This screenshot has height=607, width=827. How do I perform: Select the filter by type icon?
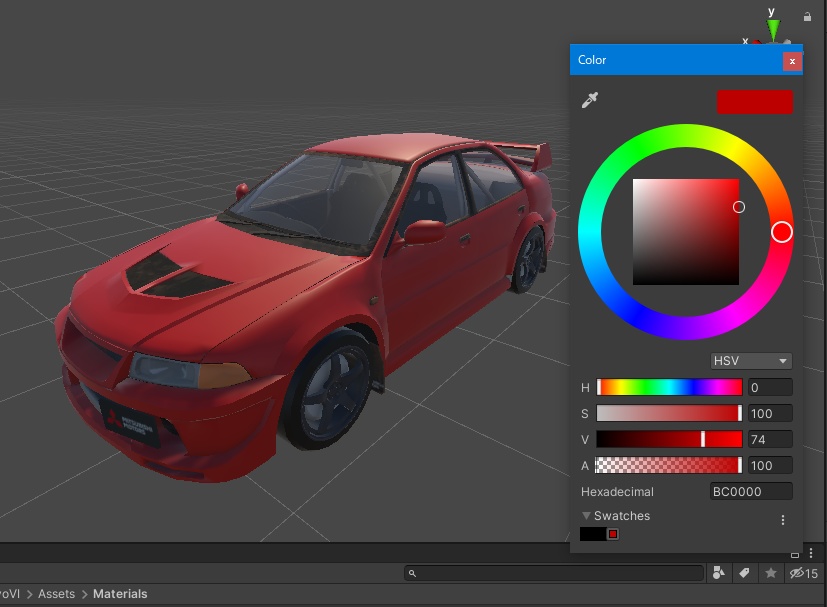click(719, 572)
